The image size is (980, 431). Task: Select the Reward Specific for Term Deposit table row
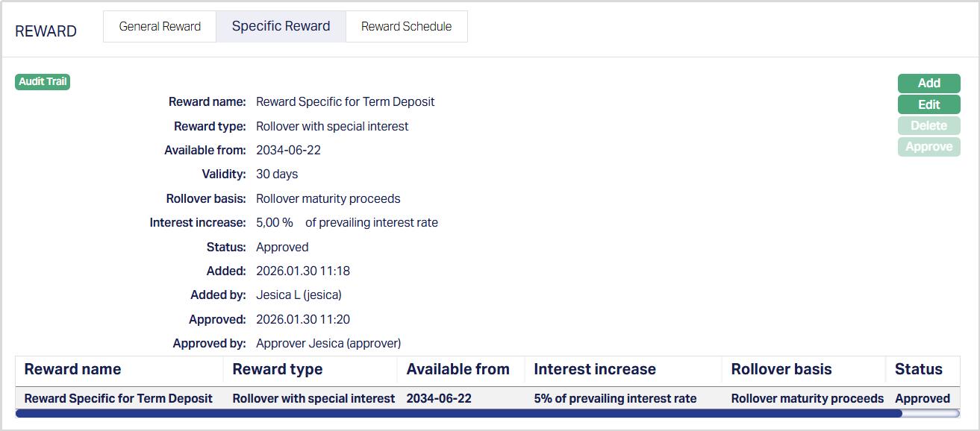(x=118, y=398)
